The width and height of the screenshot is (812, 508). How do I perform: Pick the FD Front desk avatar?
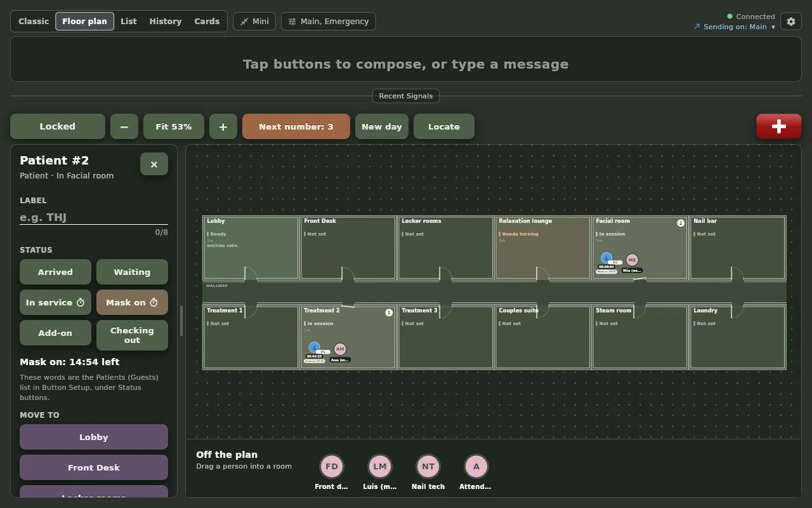[x=332, y=466]
